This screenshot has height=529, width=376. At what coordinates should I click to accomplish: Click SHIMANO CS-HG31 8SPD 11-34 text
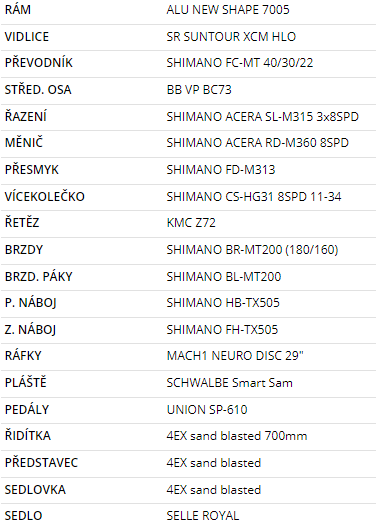(x=254, y=197)
